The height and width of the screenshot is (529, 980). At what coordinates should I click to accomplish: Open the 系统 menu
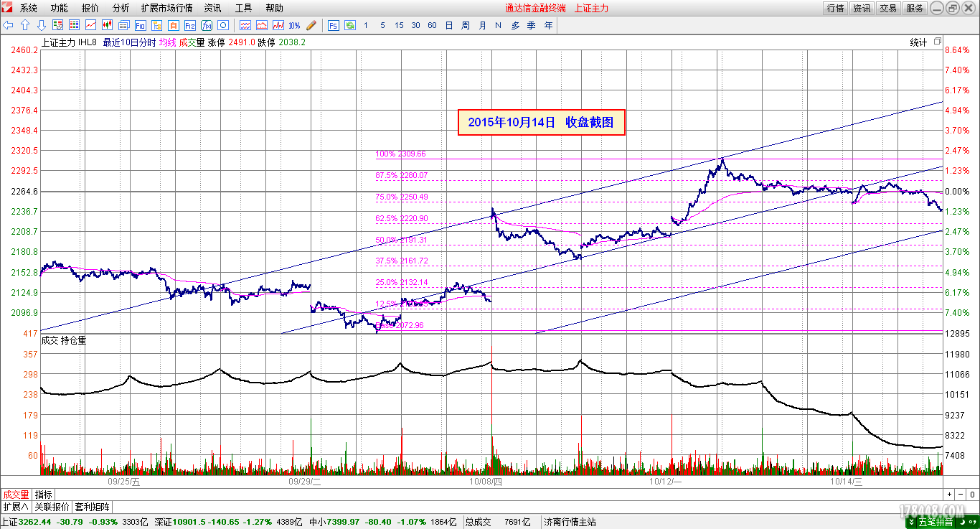click(29, 8)
